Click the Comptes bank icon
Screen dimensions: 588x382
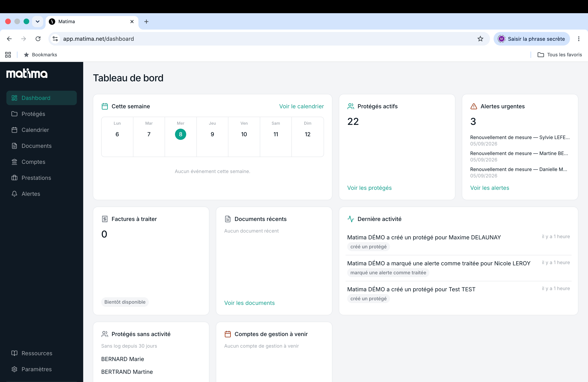(x=14, y=162)
